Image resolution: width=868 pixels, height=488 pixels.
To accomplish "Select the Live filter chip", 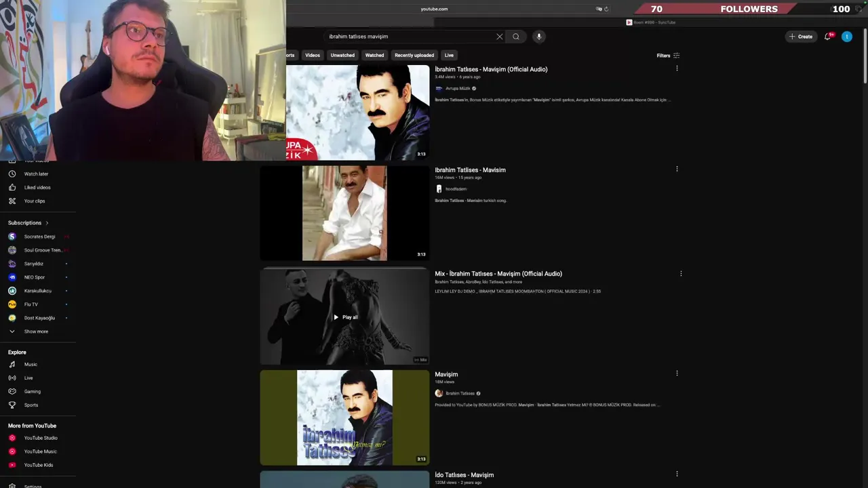I will (x=449, y=56).
